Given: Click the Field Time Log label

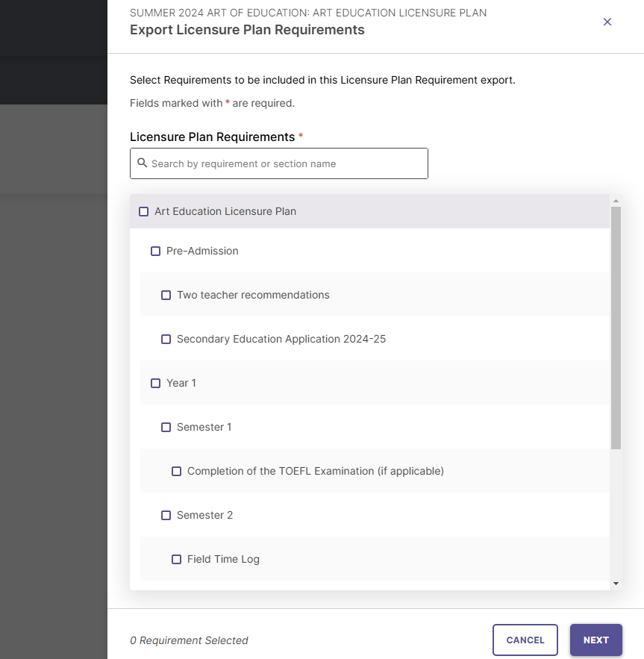Looking at the screenshot, I should (x=223, y=560).
